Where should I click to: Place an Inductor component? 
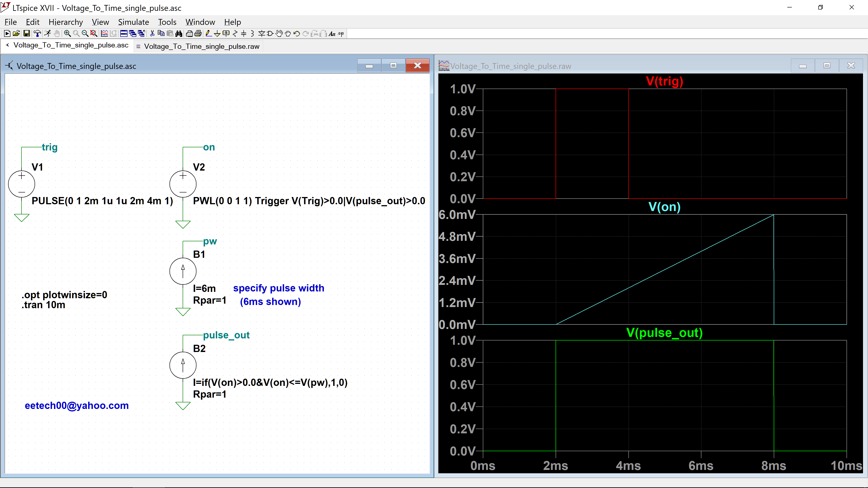(x=252, y=34)
